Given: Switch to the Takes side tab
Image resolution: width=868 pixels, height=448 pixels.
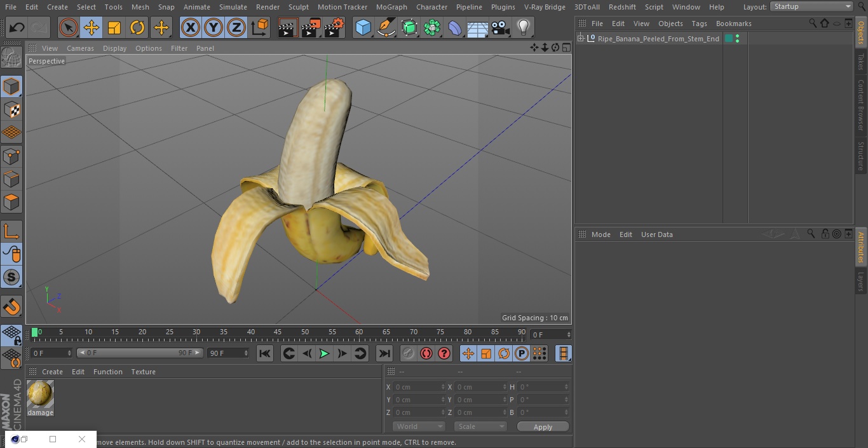Looking at the screenshot, I should (x=861, y=62).
